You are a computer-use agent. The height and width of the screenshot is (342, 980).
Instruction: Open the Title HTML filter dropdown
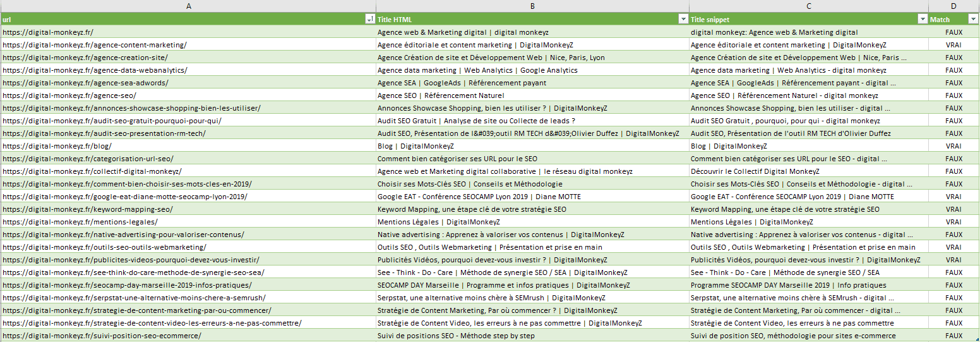click(683, 20)
